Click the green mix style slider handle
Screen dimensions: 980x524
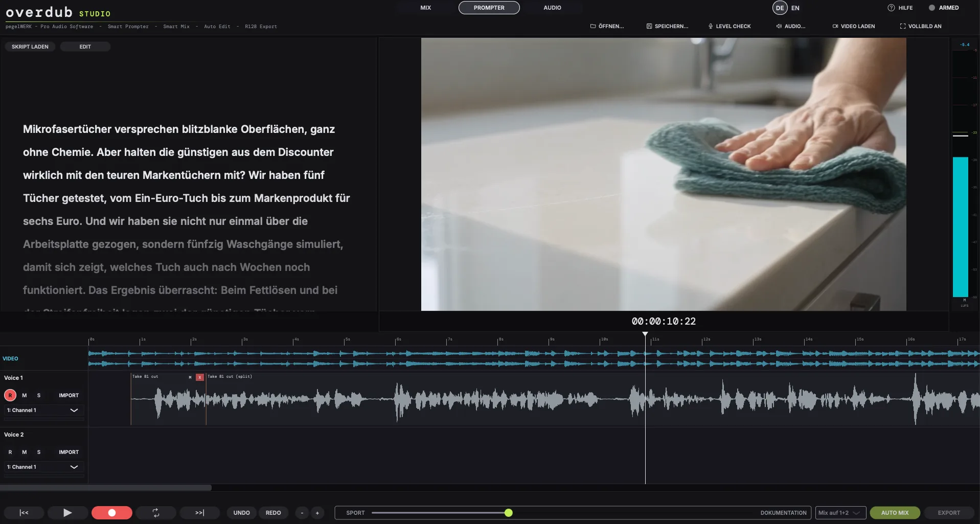point(509,513)
